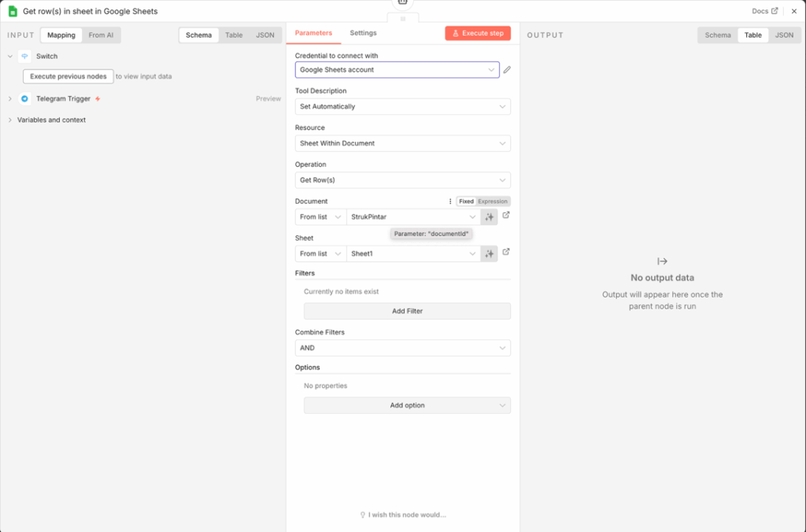806x532 pixels.
Task: Open the StrukPintar document via external link icon
Action: (506, 216)
